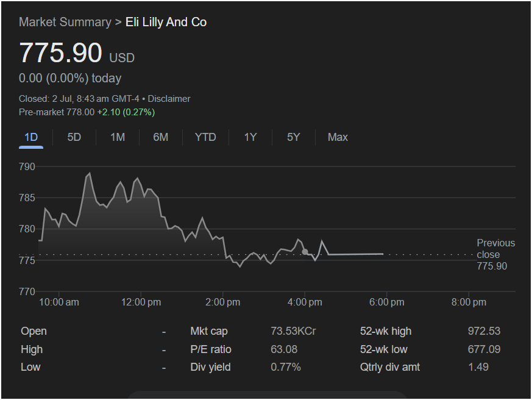Click the P/E ratio label

(211, 349)
